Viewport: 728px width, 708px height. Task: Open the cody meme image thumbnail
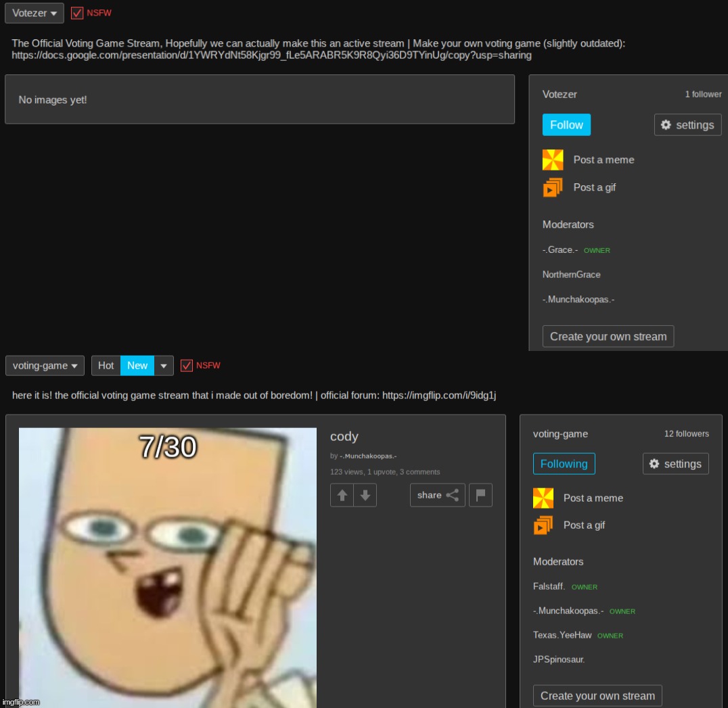tap(167, 567)
